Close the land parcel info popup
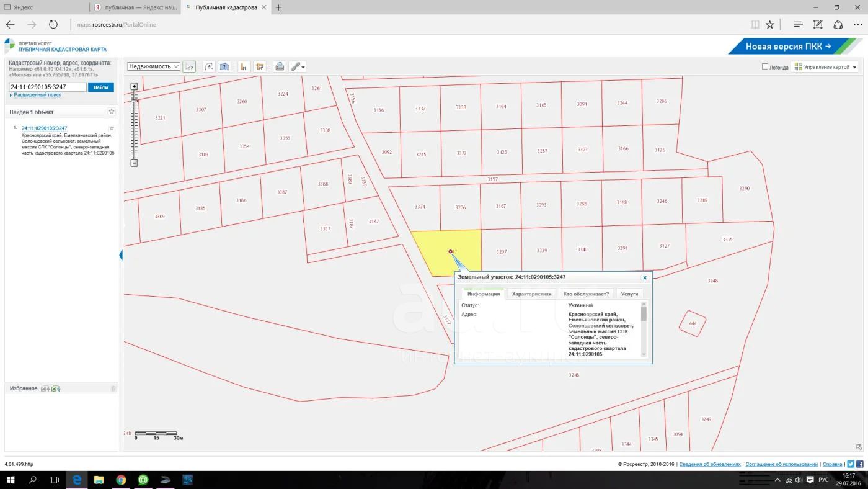This screenshot has height=489, width=868. pos(645,278)
